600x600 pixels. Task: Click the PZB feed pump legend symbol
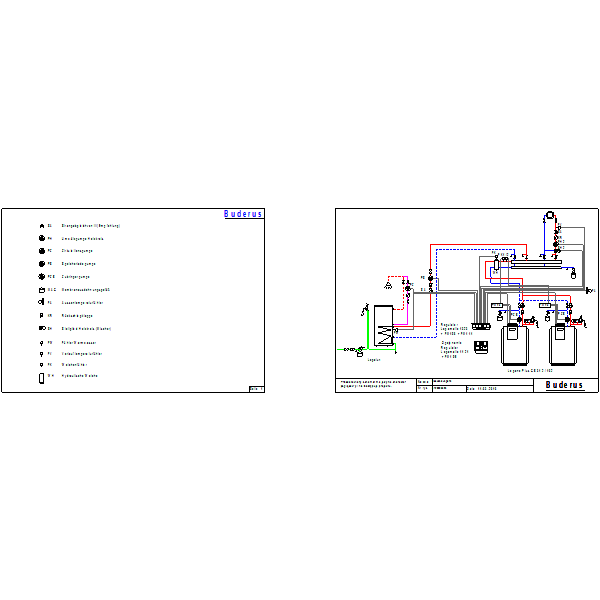coord(42,276)
